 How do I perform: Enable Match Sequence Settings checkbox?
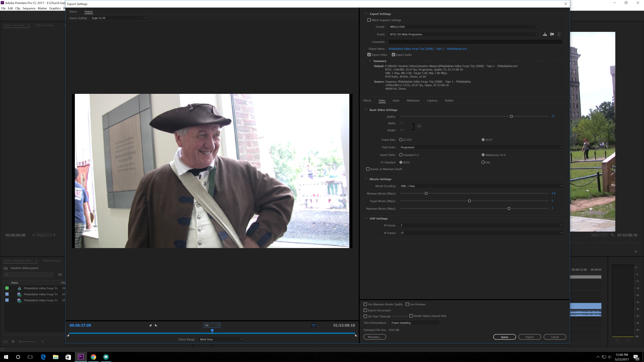click(369, 20)
